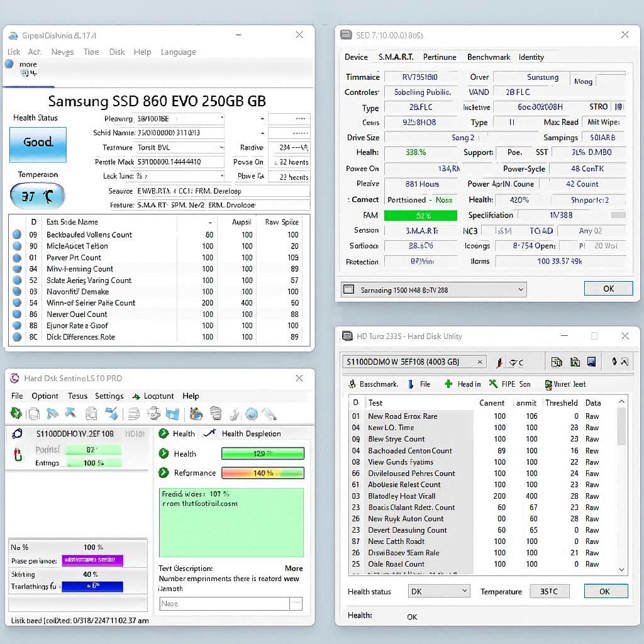Click the blue floppy disk icon in Sentinel toolbar
The image size is (644, 644).
172,413
